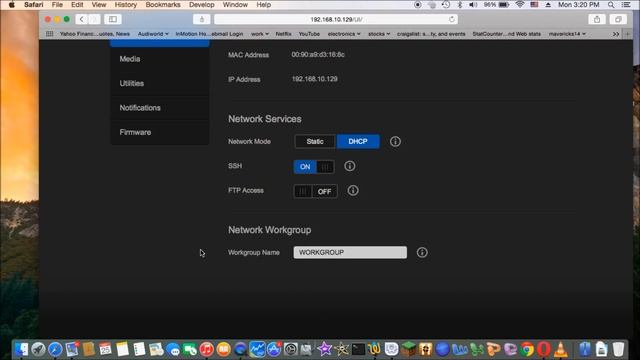Open Yahoo Finance bookmark
The image size is (640, 360).
tap(95, 34)
